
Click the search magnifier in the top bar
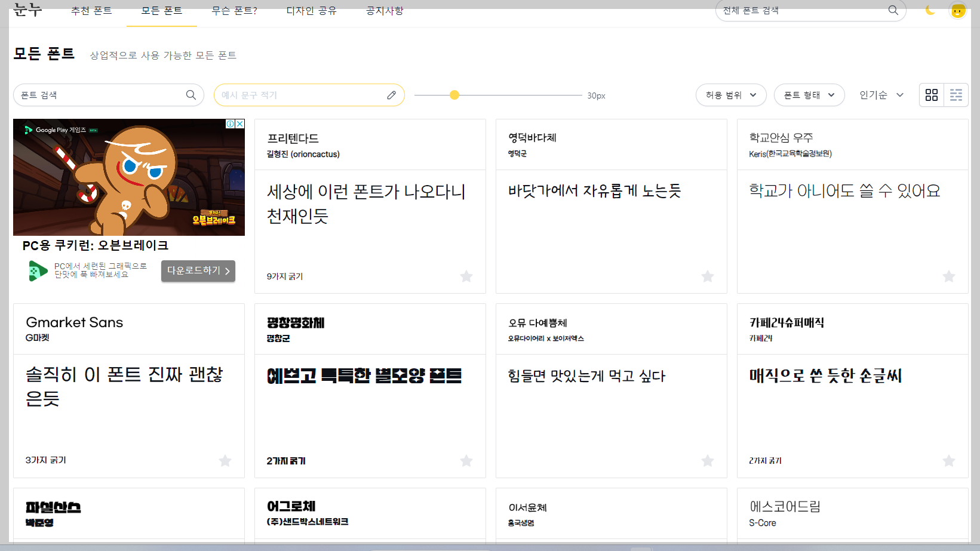[893, 10]
